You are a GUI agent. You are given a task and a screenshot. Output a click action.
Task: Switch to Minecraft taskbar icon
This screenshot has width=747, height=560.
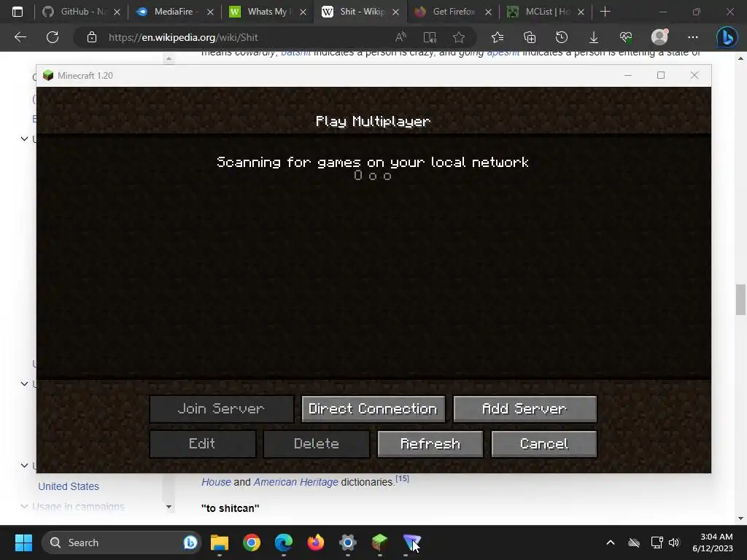click(379, 542)
